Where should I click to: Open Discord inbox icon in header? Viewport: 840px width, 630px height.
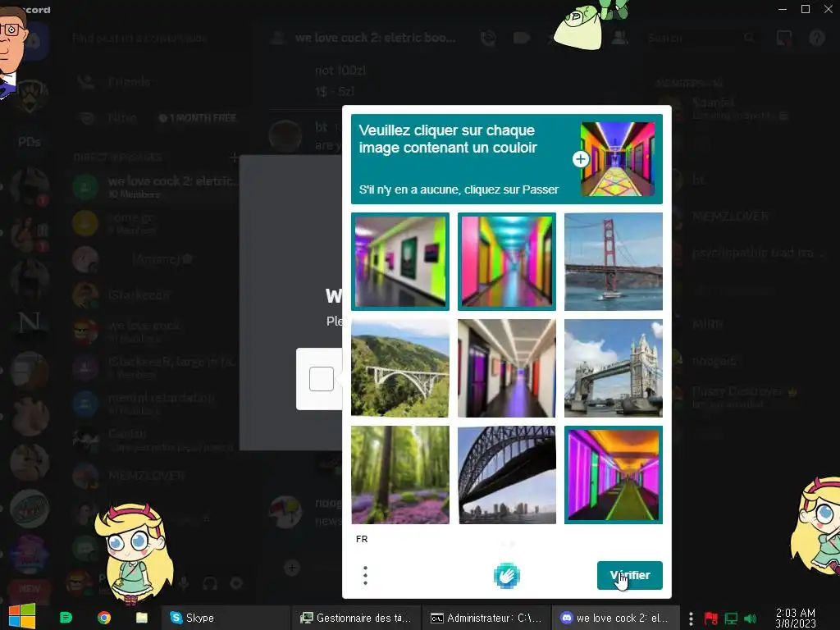tap(783, 38)
